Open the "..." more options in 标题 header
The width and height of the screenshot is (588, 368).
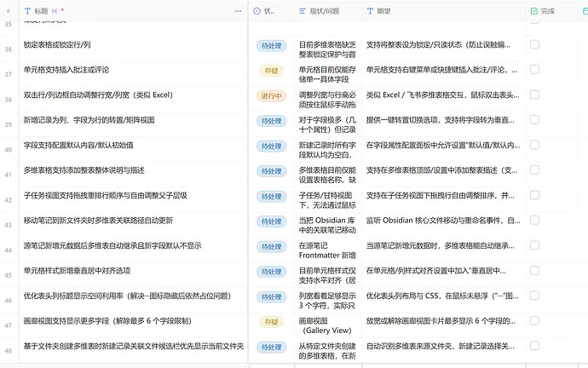tap(238, 11)
